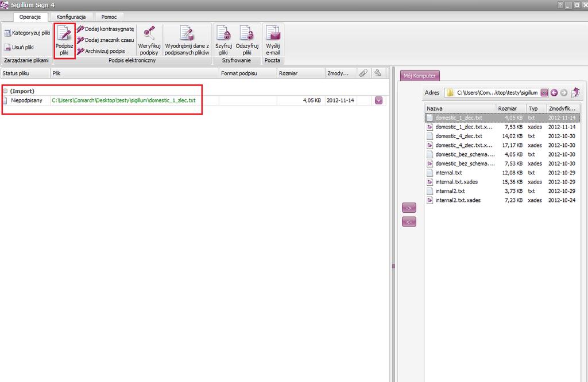
Task: Select internal.txt in file list
Action: click(502, 173)
